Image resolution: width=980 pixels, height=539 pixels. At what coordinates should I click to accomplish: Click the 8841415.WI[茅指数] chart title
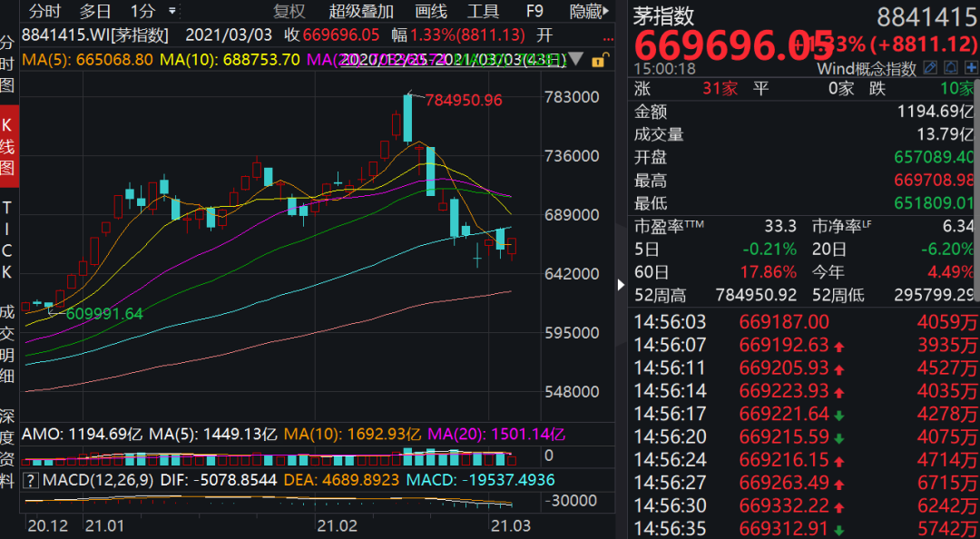point(95,35)
